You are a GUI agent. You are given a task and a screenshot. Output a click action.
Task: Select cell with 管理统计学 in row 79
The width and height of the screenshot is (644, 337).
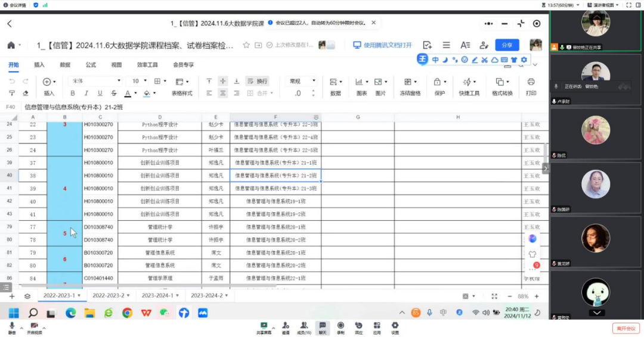click(160, 227)
